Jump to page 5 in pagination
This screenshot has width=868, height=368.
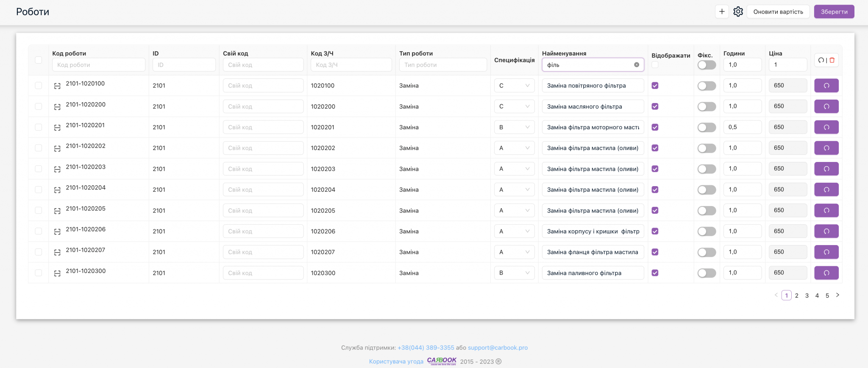(x=827, y=296)
